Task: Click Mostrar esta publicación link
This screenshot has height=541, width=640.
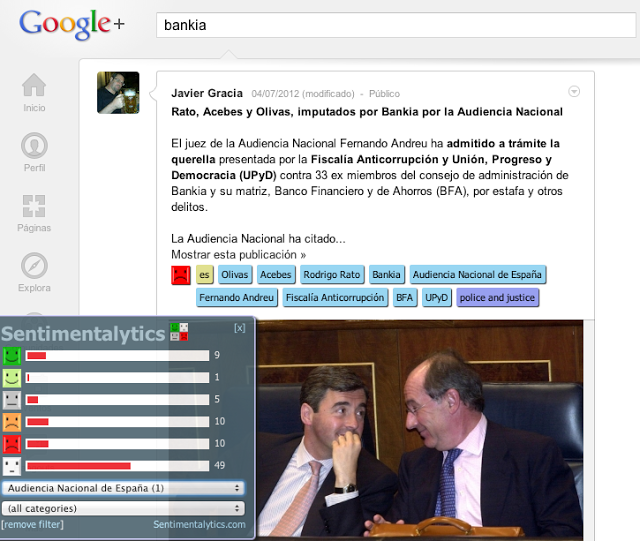Action: (x=238, y=255)
